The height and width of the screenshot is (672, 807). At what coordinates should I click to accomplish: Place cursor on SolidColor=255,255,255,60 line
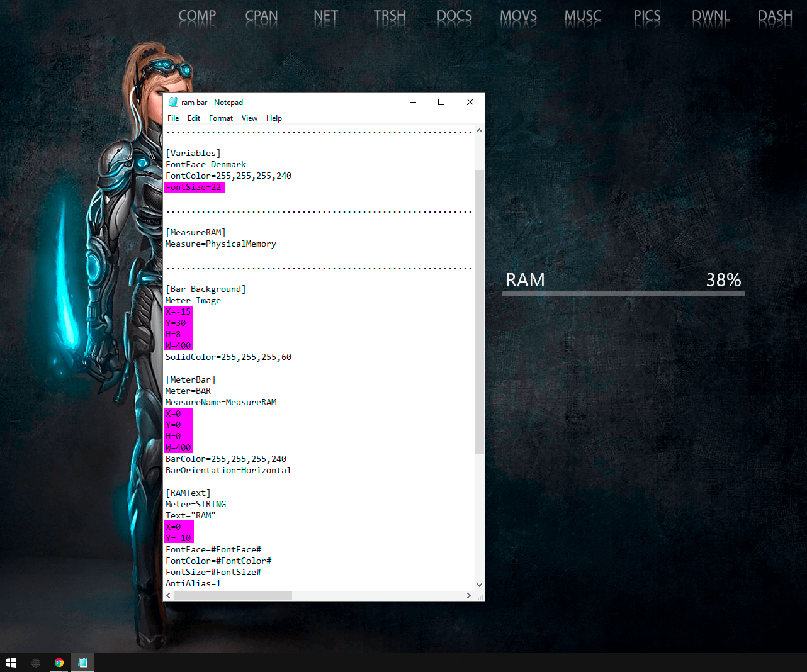229,357
